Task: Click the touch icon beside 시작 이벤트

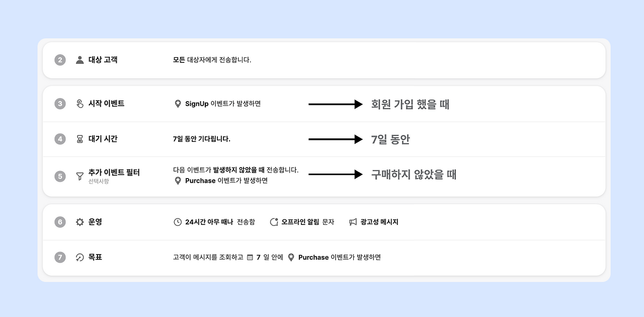Action: click(79, 104)
